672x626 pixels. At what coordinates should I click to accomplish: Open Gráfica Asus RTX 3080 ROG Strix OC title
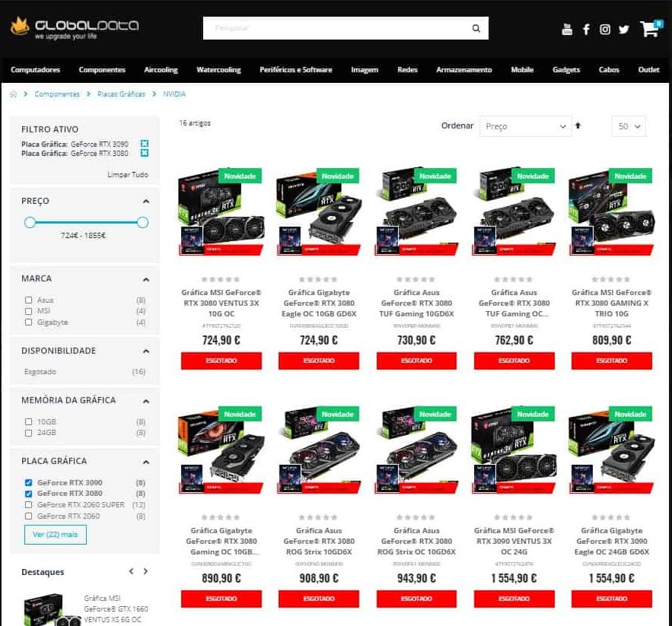416,541
